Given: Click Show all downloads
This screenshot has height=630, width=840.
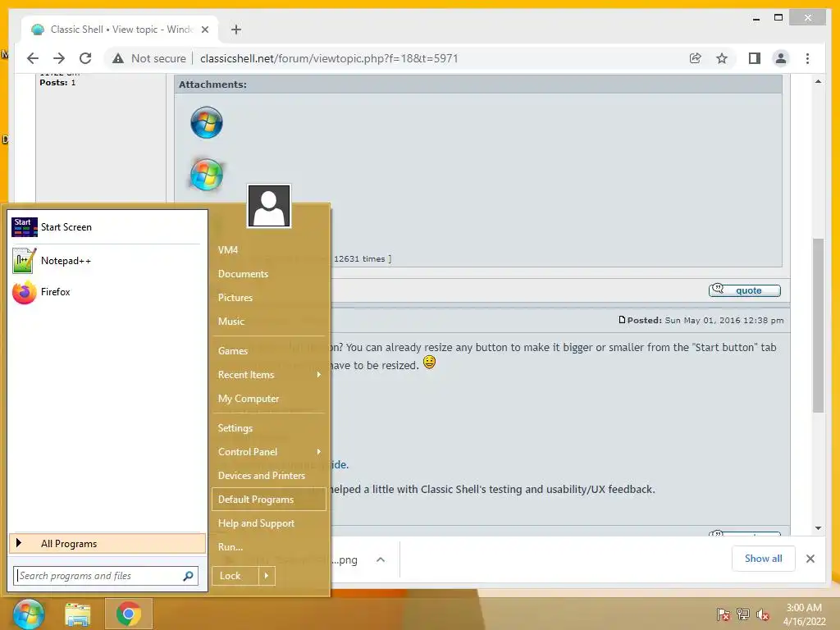Looking at the screenshot, I should [764, 559].
